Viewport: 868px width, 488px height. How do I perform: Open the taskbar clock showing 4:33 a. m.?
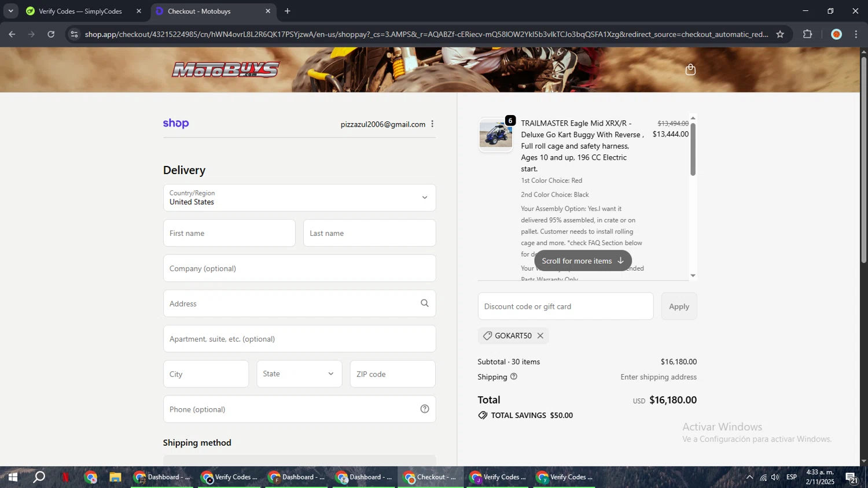tap(820, 478)
